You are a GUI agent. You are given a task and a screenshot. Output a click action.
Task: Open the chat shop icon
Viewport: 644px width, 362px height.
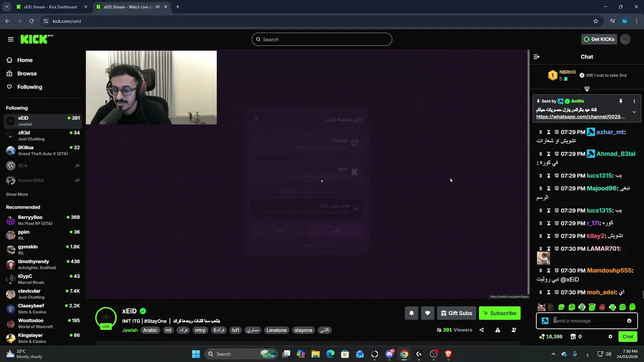pos(574,336)
